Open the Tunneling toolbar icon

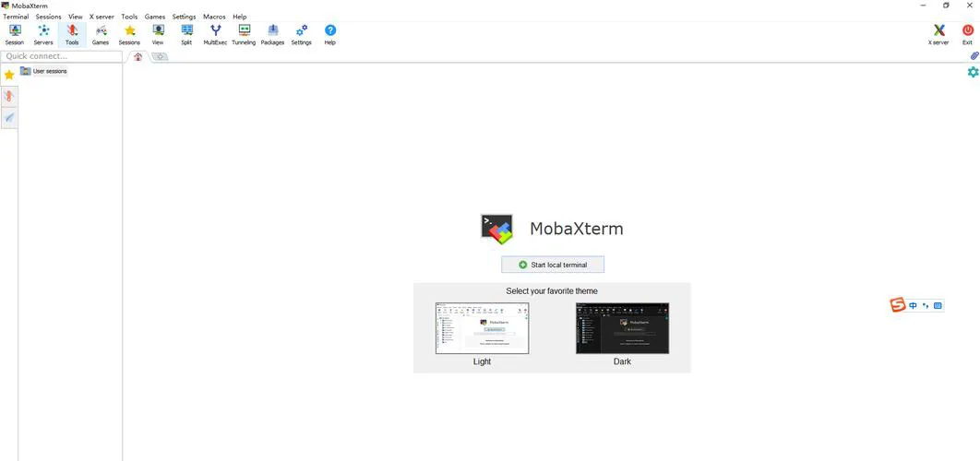244,34
